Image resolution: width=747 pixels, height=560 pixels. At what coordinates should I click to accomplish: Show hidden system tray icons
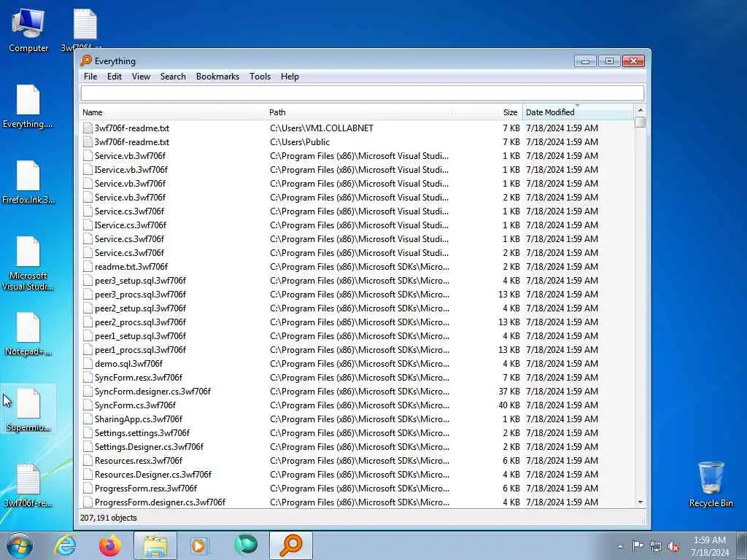pos(620,546)
